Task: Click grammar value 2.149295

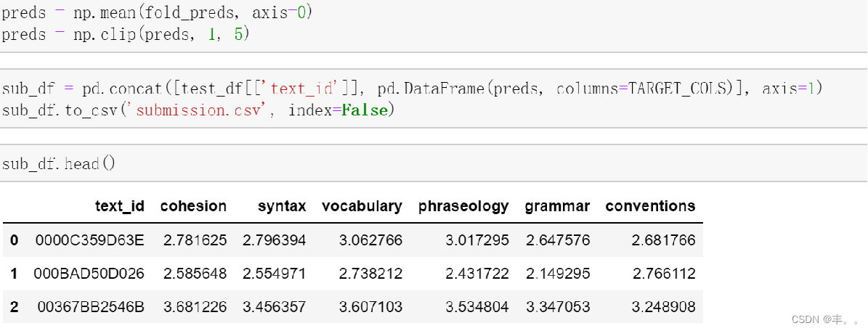Action: 559,274
